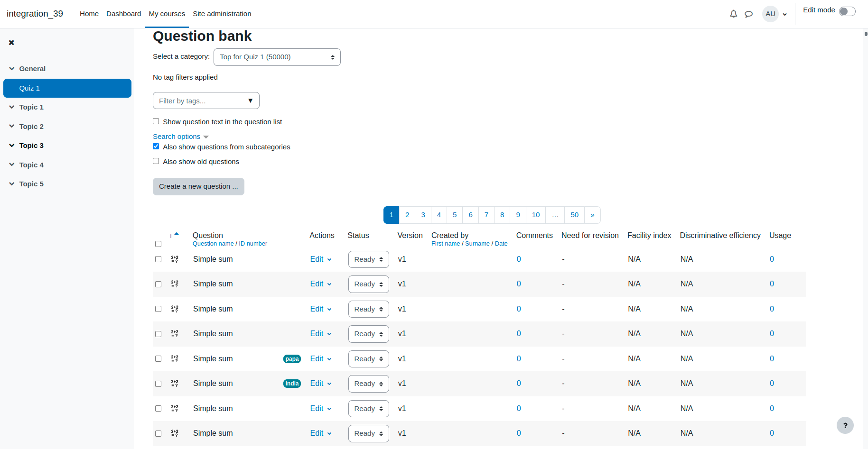
Task: Open the AU user avatar
Action: pyautogui.click(x=770, y=14)
